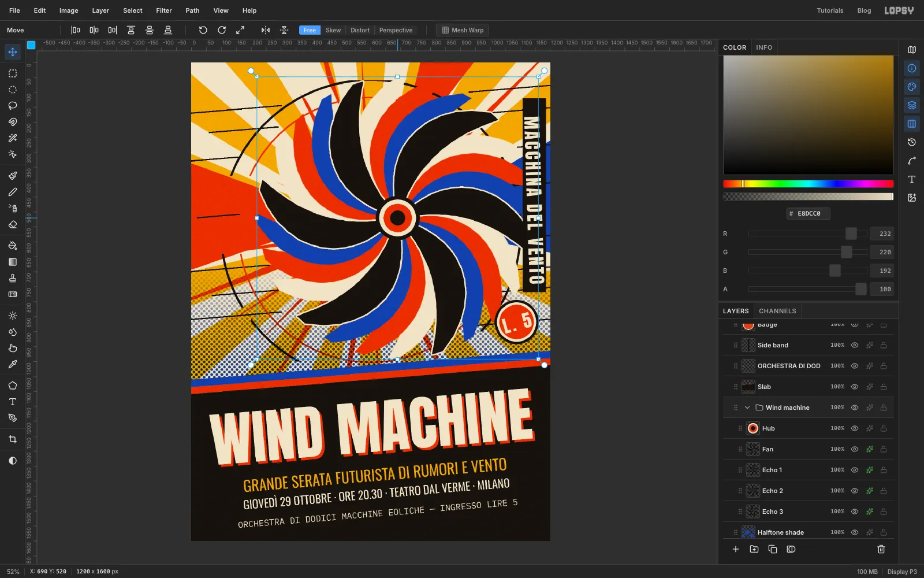Flip selection horizontally
The height and width of the screenshot is (578, 924).
tap(266, 30)
